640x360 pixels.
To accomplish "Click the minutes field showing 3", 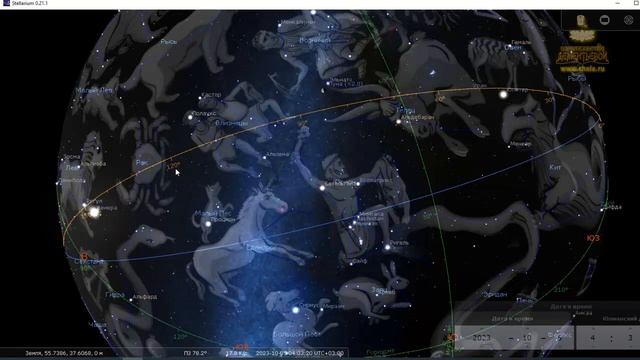I will 630,338.
